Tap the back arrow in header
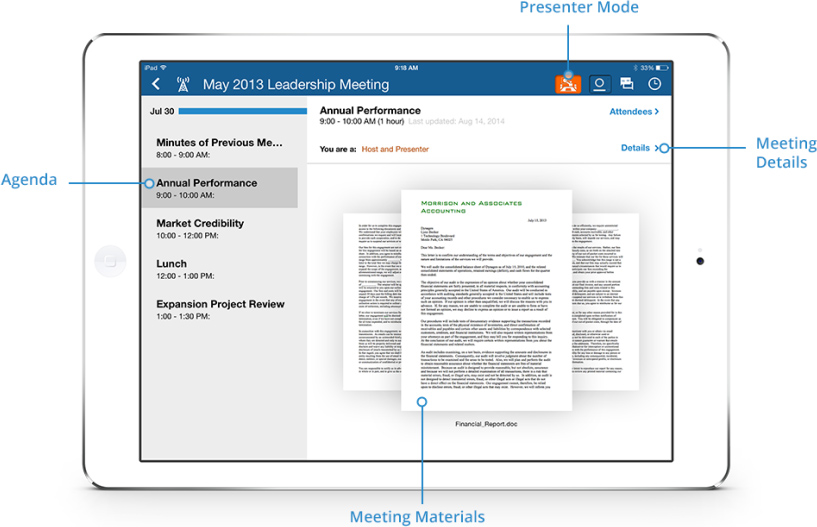The image size is (817, 527). (156, 84)
